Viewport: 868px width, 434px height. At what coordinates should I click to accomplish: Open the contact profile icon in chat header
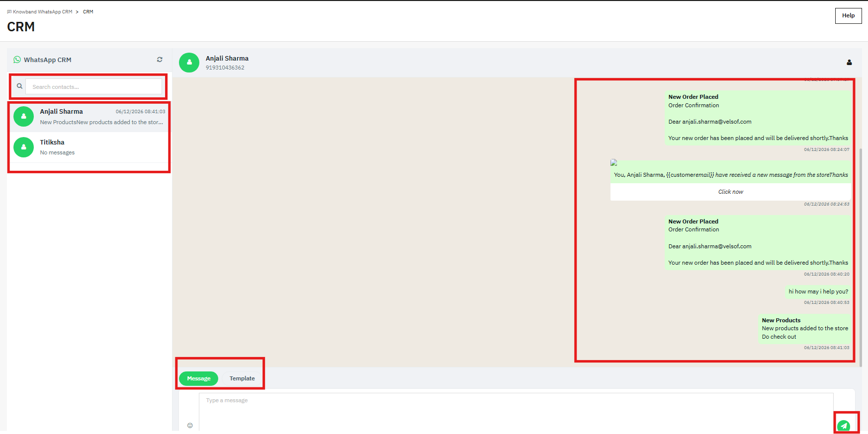pyautogui.click(x=849, y=63)
